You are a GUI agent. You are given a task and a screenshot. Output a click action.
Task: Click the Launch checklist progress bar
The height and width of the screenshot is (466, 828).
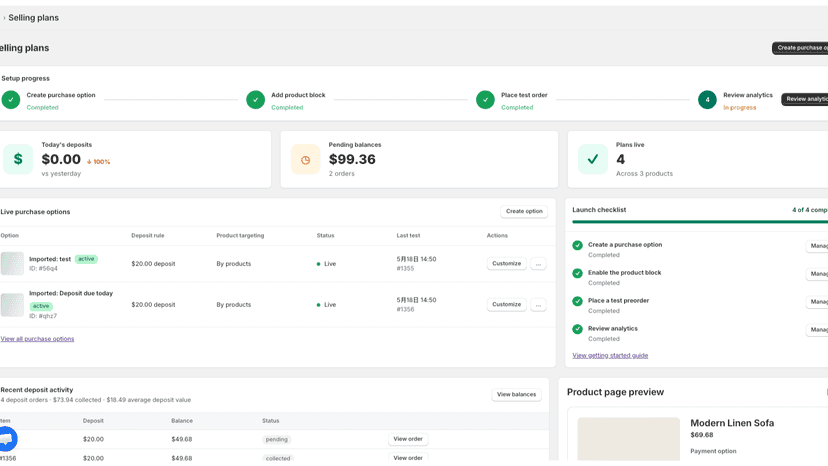coord(700,222)
